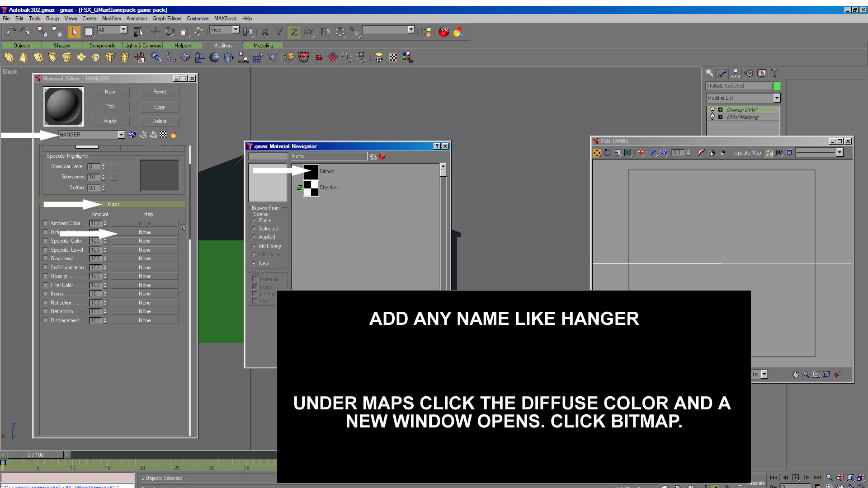The width and height of the screenshot is (868, 488).
Task: Expand the HANGER material name dropdown
Action: pyautogui.click(x=121, y=135)
